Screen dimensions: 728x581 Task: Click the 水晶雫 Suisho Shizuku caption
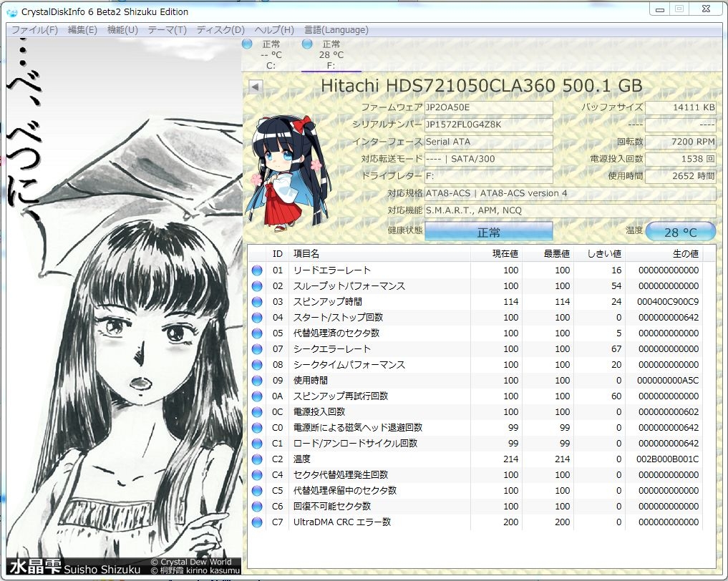pos(74,567)
